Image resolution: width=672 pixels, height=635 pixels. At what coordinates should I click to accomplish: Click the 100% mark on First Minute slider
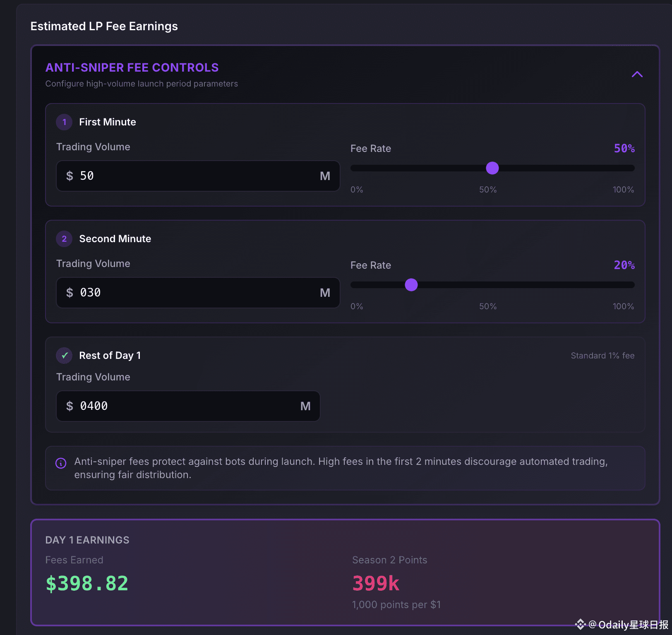(623, 190)
